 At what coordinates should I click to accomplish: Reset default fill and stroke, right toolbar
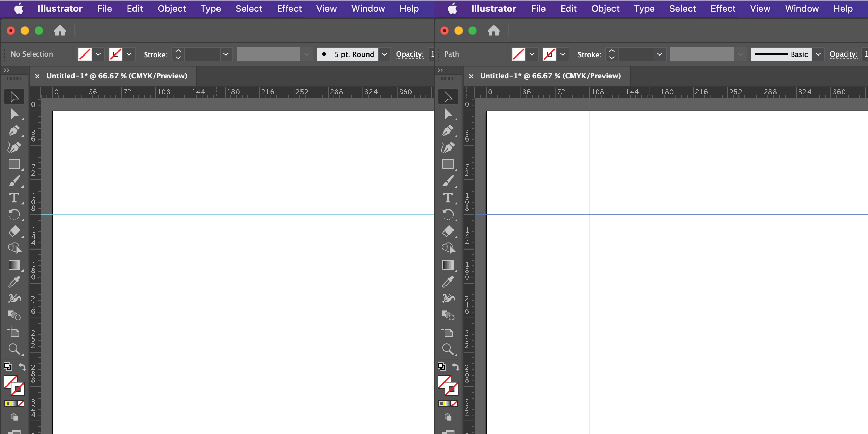click(441, 366)
